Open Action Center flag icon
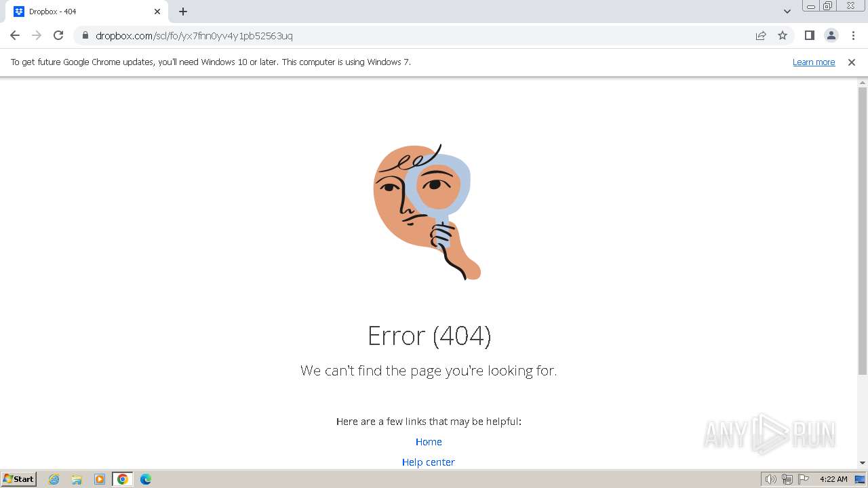The height and width of the screenshot is (488, 868). click(804, 479)
